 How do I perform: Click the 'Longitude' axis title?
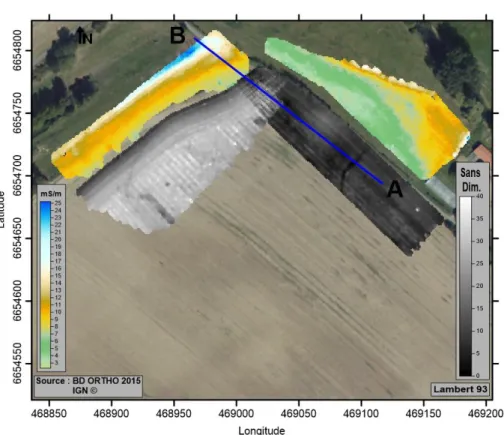coord(262,430)
